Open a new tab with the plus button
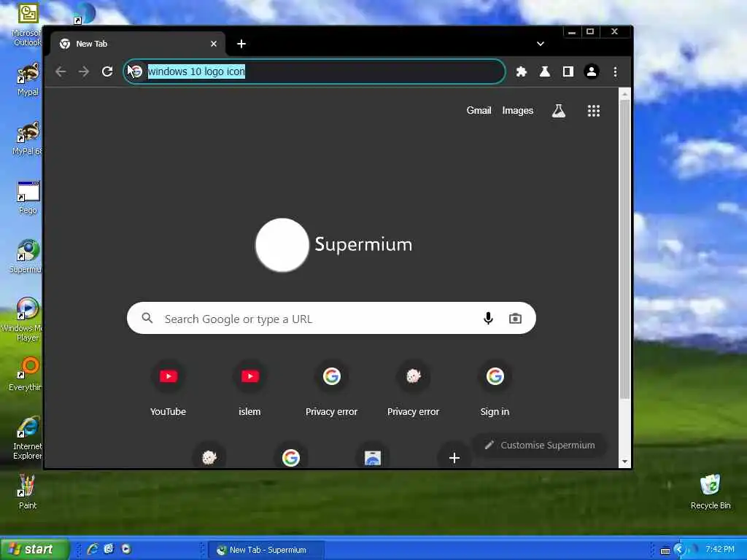Screen dimensions: 747x560 [241, 44]
